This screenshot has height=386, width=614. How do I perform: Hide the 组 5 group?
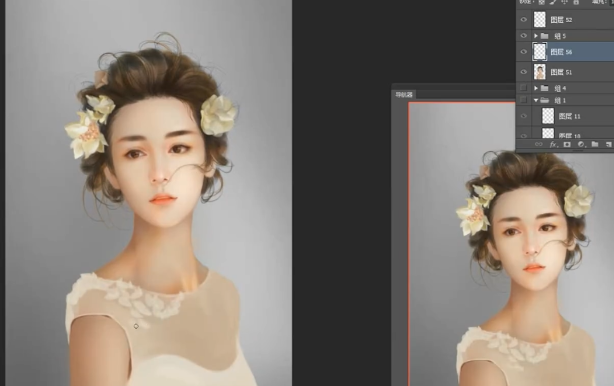(524, 36)
